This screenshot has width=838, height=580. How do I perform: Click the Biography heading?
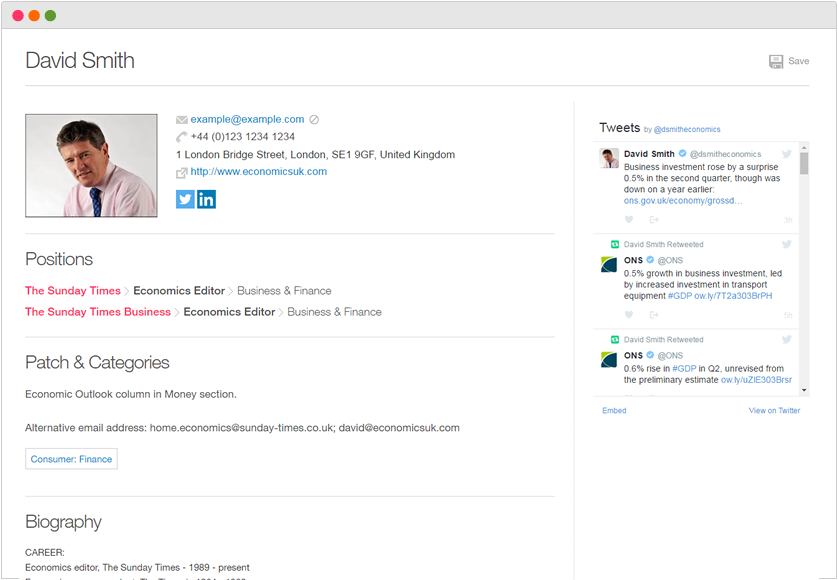pos(64,522)
